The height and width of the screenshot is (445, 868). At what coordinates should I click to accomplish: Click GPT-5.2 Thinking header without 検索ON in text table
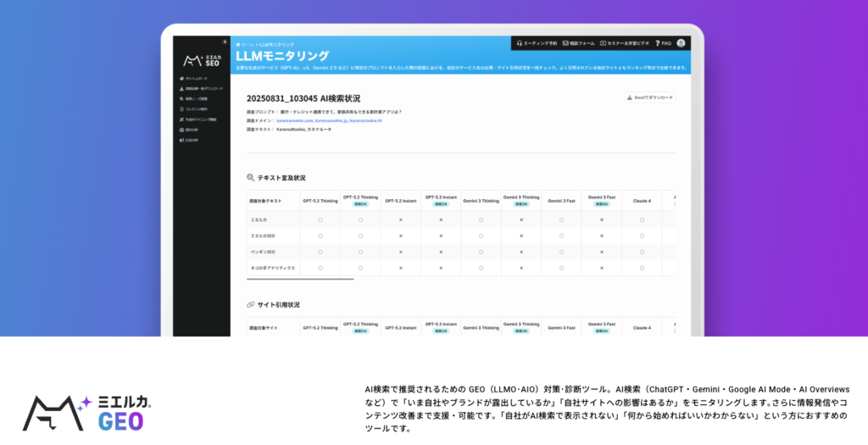pyautogui.click(x=320, y=201)
